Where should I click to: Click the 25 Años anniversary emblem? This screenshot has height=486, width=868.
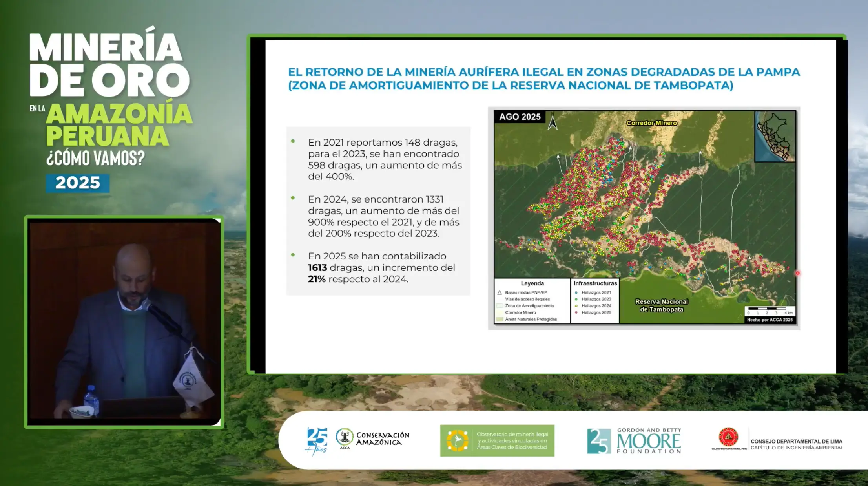pos(317,441)
